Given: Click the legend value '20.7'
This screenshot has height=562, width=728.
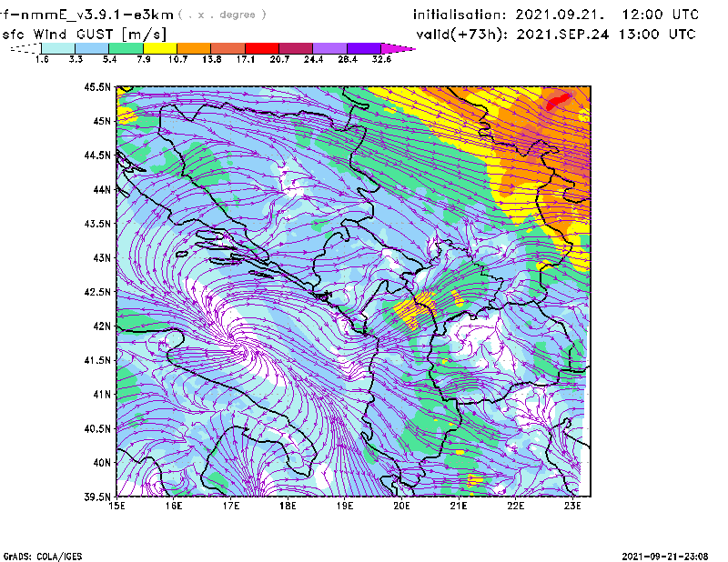Looking at the screenshot, I should 279,59.
